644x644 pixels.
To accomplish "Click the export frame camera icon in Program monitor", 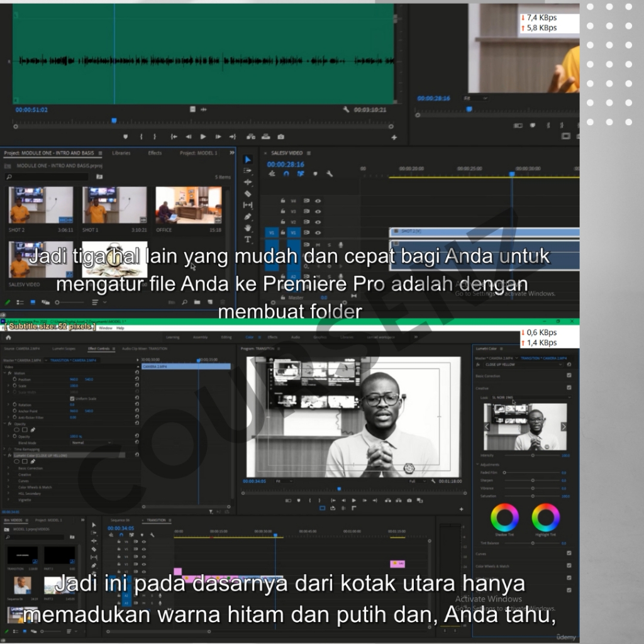I will pyautogui.click(x=409, y=501).
